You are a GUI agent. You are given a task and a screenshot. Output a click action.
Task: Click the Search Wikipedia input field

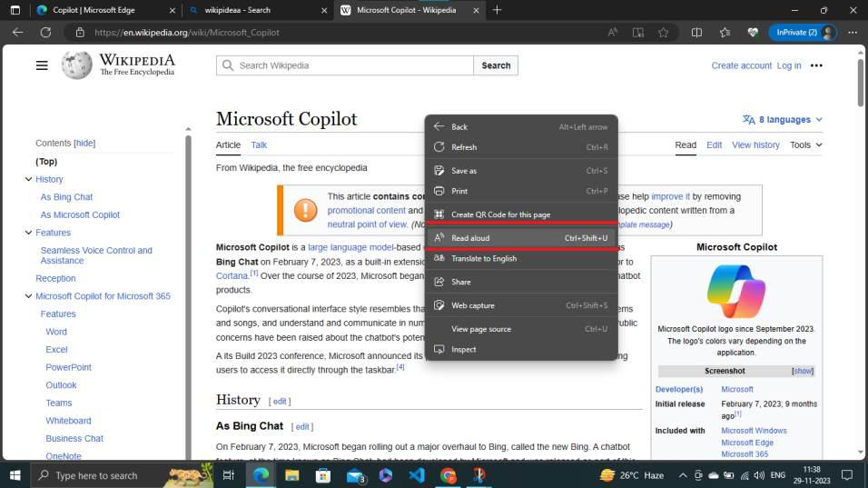[x=345, y=65]
